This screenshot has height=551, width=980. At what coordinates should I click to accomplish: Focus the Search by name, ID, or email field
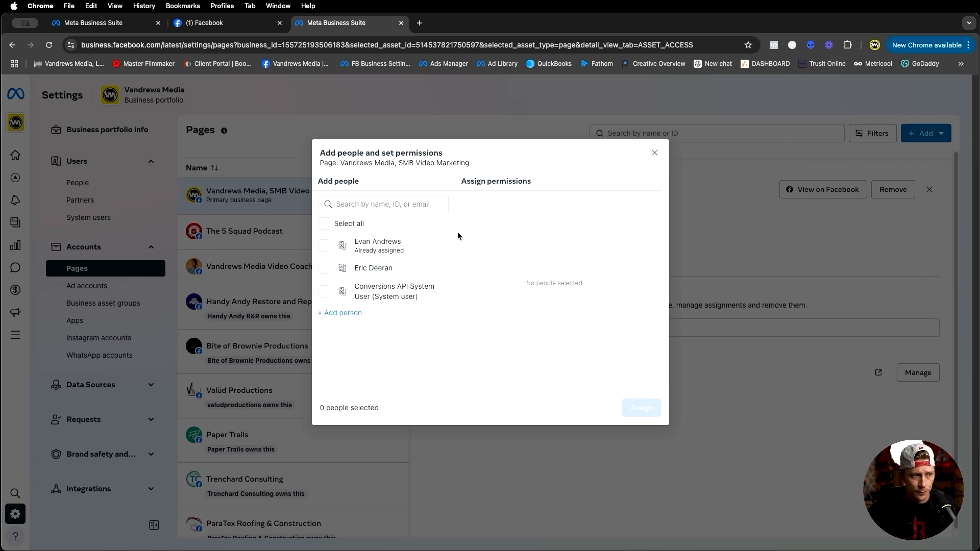(x=383, y=204)
